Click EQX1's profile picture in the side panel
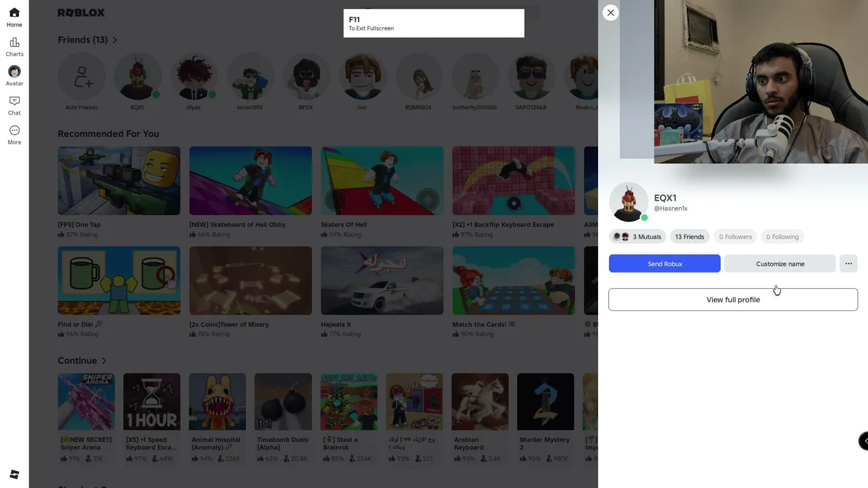The height and width of the screenshot is (488, 868). (x=629, y=202)
